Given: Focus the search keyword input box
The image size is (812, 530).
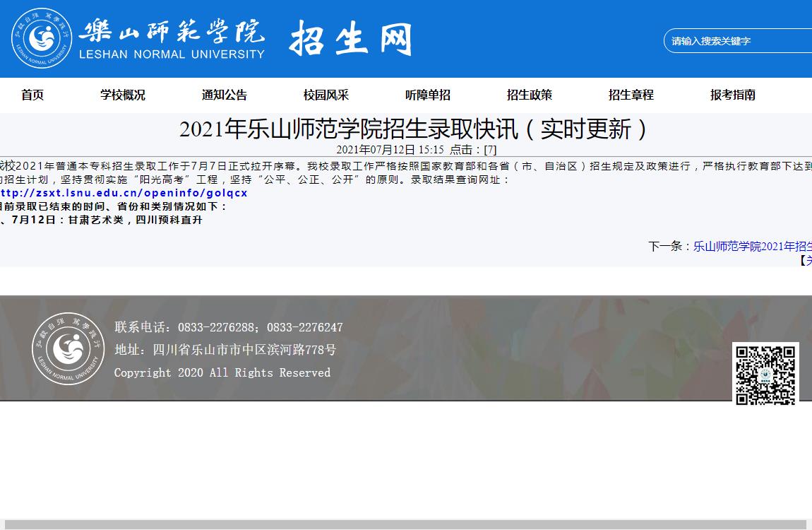Looking at the screenshot, I should pyautogui.click(x=738, y=41).
